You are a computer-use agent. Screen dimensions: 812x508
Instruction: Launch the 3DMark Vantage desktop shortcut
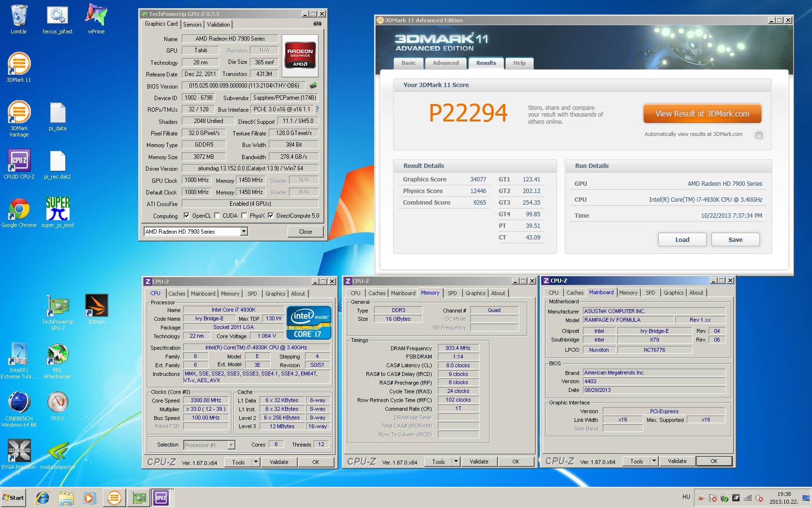click(x=19, y=119)
